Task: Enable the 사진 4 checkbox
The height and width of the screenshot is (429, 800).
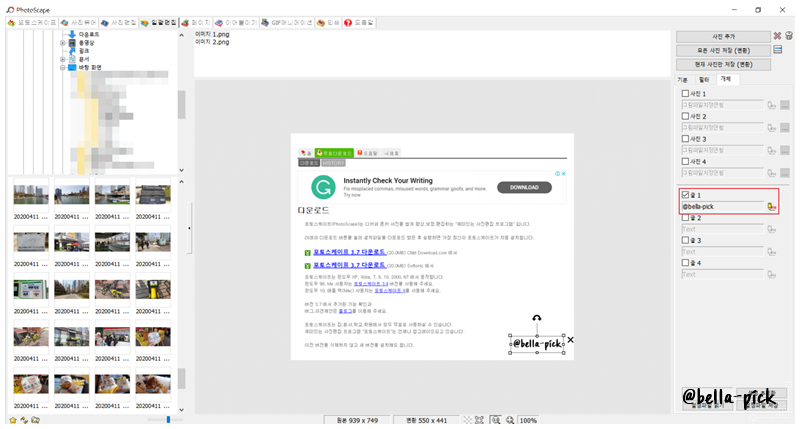Action: point(685,161)
